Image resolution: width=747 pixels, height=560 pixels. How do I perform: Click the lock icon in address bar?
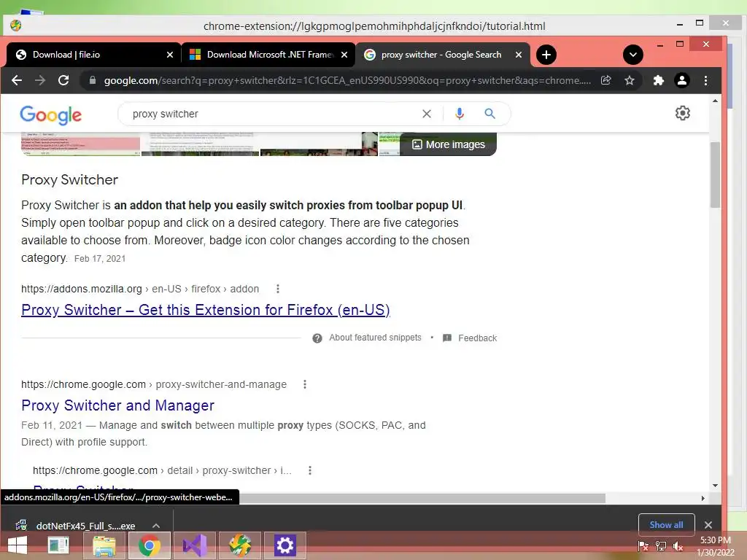click(x=93, y=80)
